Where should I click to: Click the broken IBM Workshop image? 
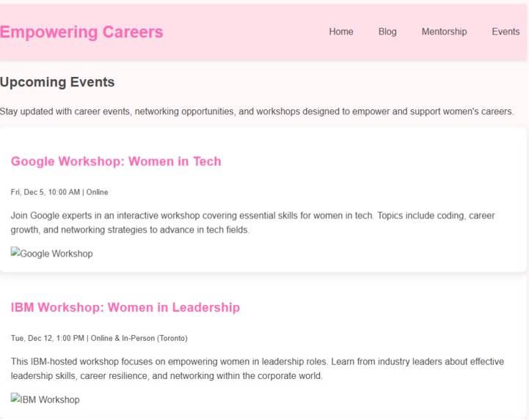pos(45,399)
